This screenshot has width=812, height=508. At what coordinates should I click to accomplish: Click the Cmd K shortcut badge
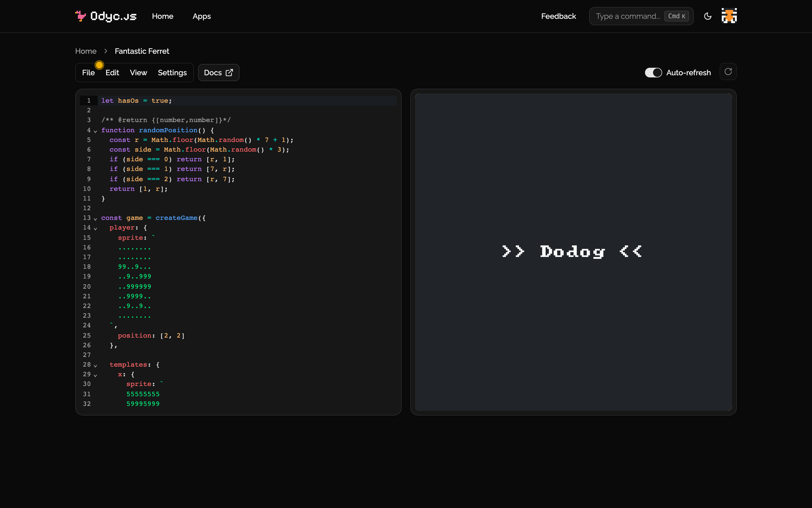(676, 16)
